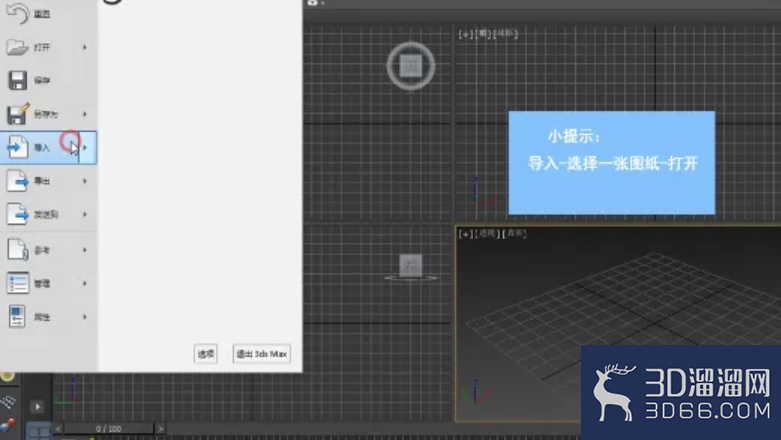Open the [顶] view label menu
The image size is (781, 440).
tap(482, 34)
